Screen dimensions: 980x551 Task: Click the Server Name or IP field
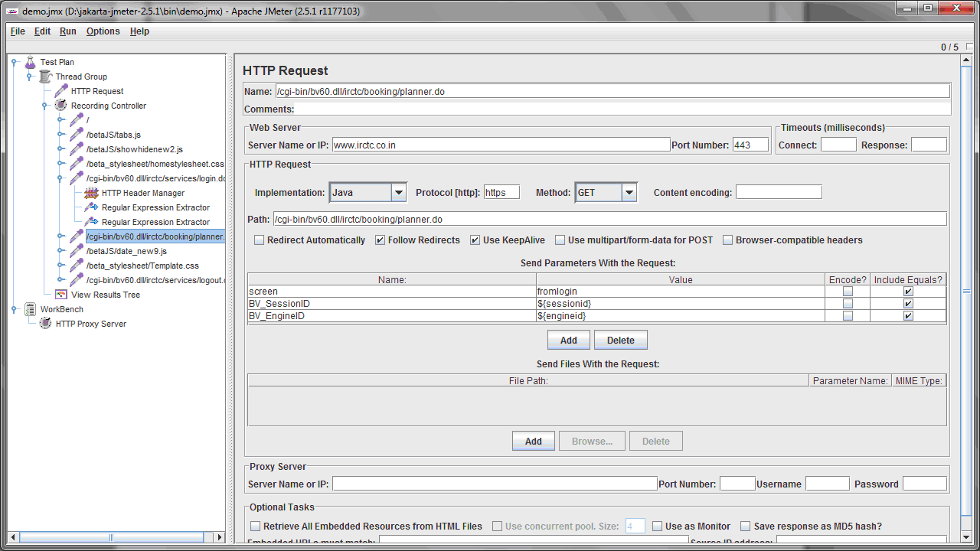(x=501, y=145)
